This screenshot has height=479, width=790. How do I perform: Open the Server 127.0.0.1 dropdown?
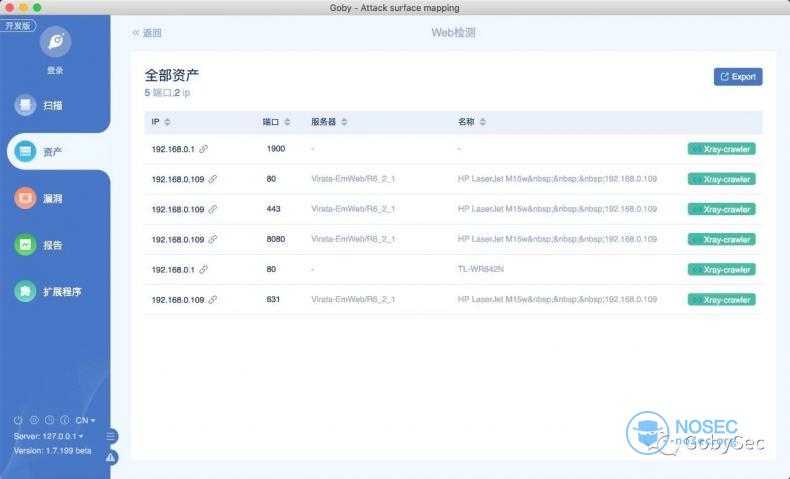[48, 436]
